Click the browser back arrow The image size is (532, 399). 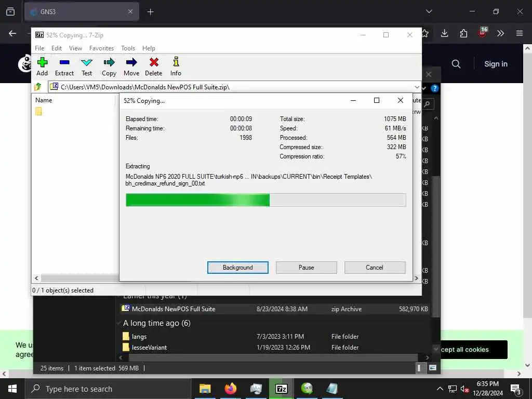pyautogui.click(x=12, y=33)
